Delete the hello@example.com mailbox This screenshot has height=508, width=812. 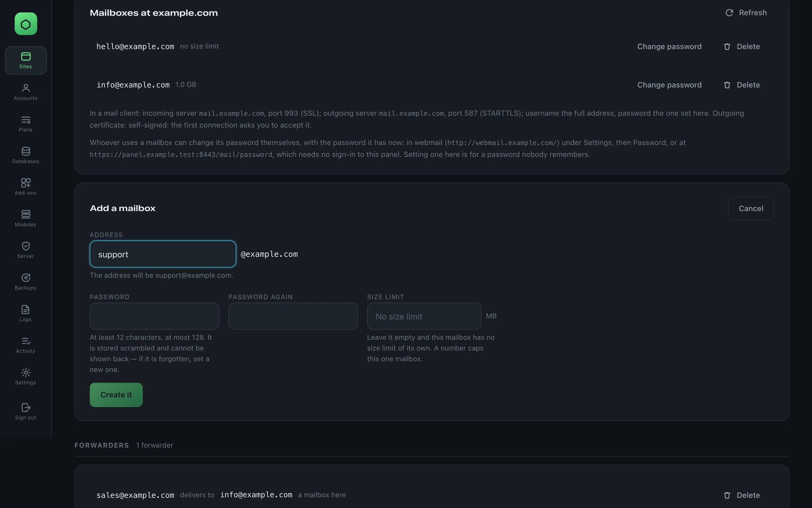742,47
